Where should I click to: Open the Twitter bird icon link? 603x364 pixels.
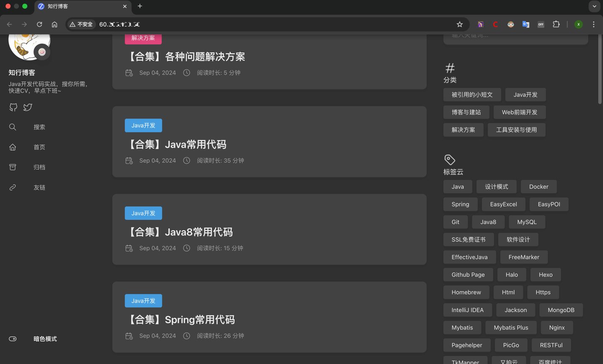[x=28, y=107]
